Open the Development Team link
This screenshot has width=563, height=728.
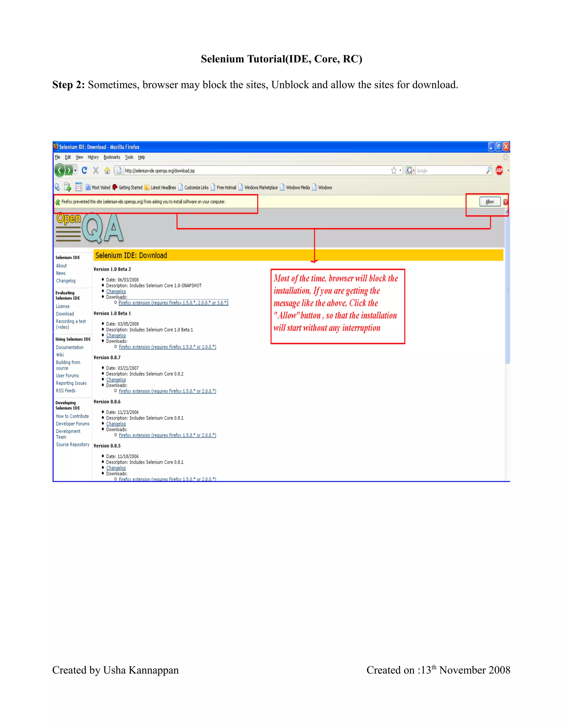click(x=68, y=434)
